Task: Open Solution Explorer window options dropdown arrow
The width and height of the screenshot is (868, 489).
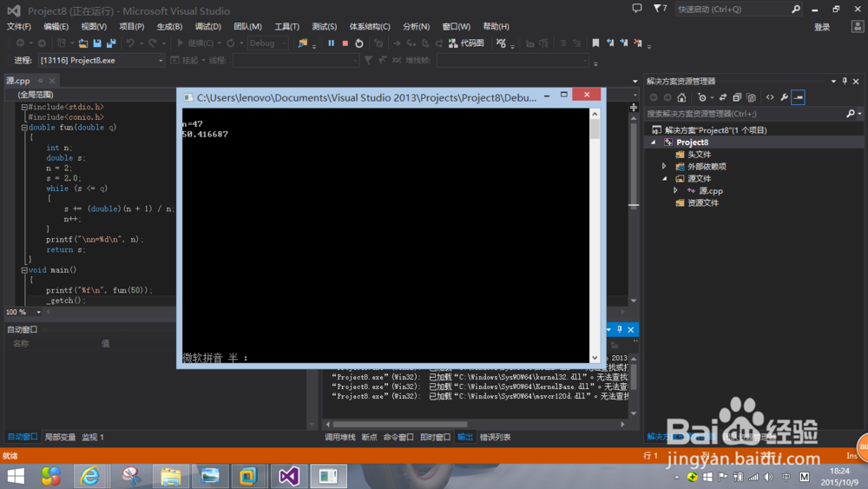Action: (833, 81)
